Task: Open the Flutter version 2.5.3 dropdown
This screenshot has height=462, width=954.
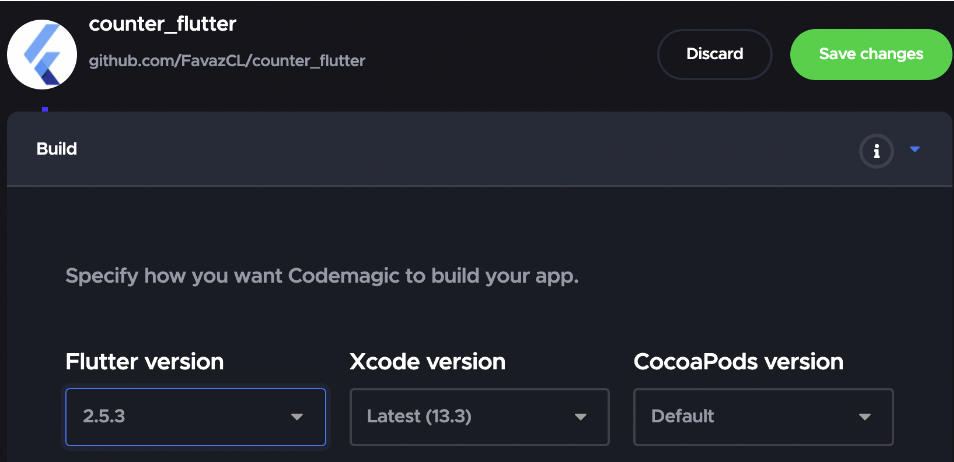Action: click(195, 417)
